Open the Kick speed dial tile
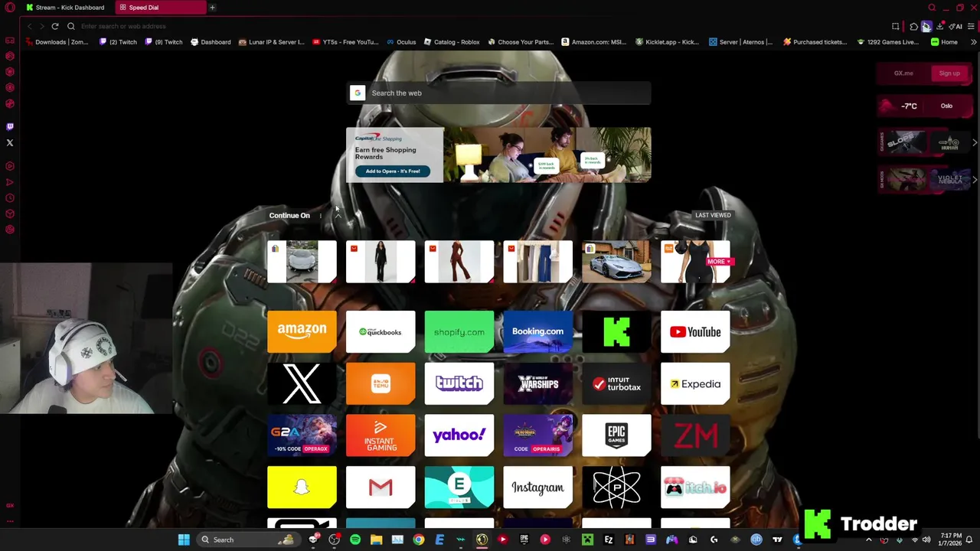 pyautogui.click(x=616, y=331)
